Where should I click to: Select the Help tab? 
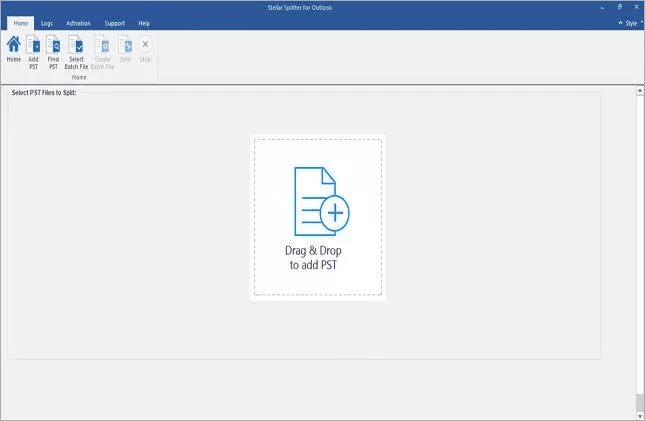click(x=144, y=22)
